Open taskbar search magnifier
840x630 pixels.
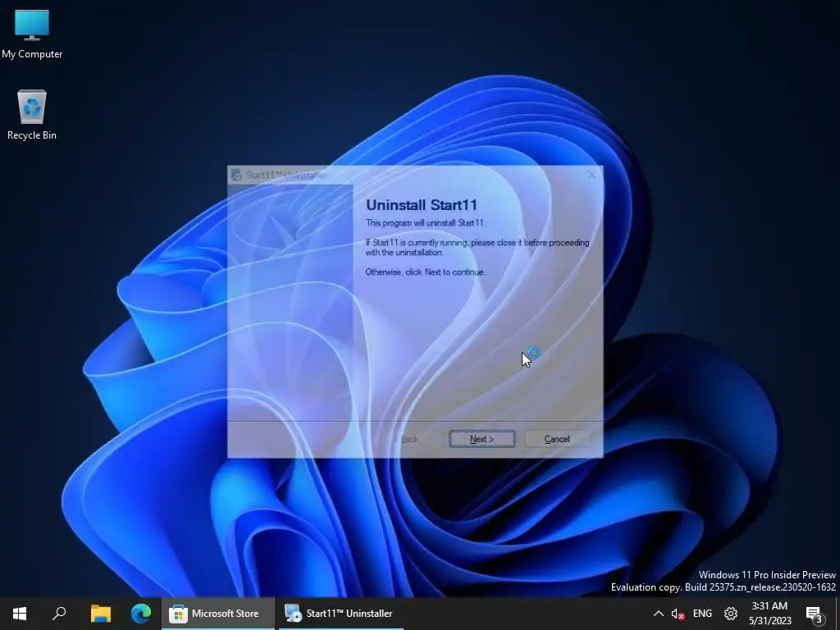click(59, 614)
